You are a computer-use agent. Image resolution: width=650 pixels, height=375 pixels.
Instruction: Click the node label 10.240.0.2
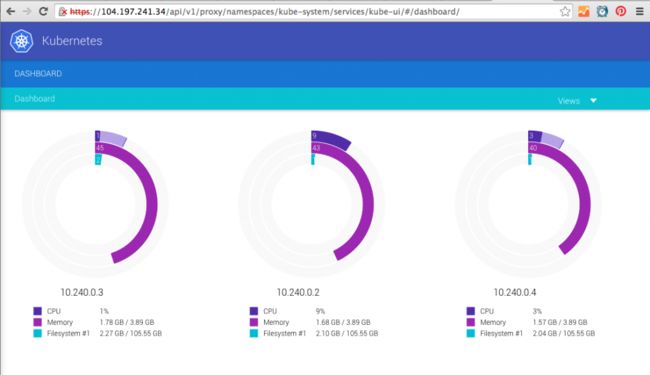coord(298,292)
